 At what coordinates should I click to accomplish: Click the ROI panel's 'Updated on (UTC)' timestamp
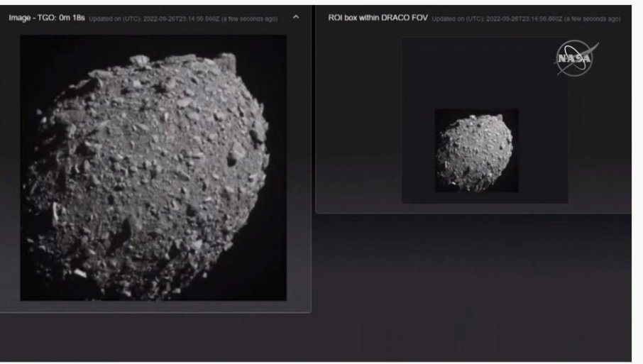click(526, 19)
